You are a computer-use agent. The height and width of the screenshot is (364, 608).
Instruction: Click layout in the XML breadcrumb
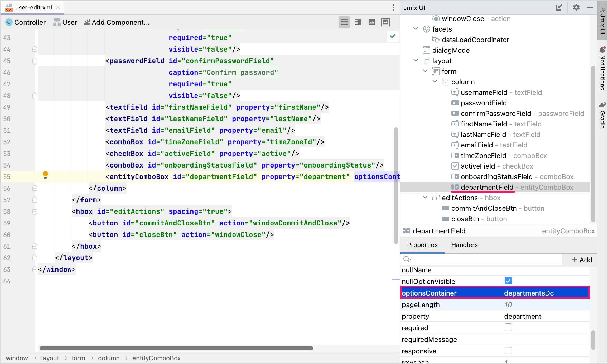pos(50,358)
